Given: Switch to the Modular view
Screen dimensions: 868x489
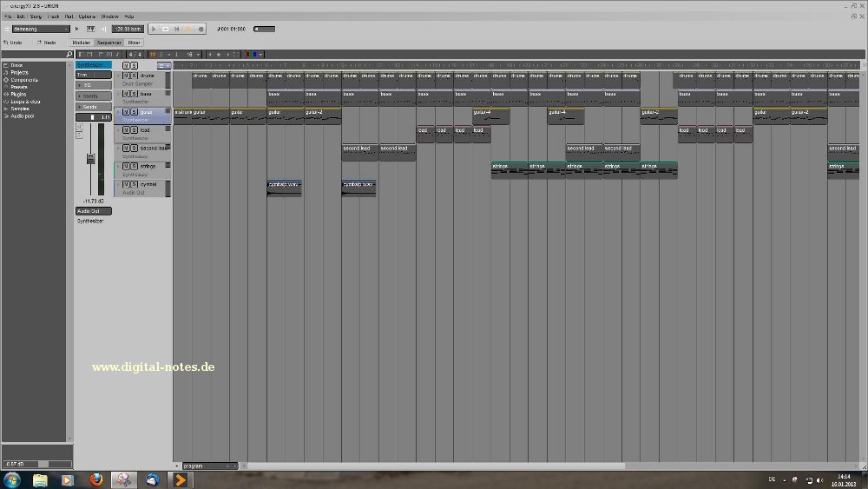Looking at the screenshot, I should (81, 42).
